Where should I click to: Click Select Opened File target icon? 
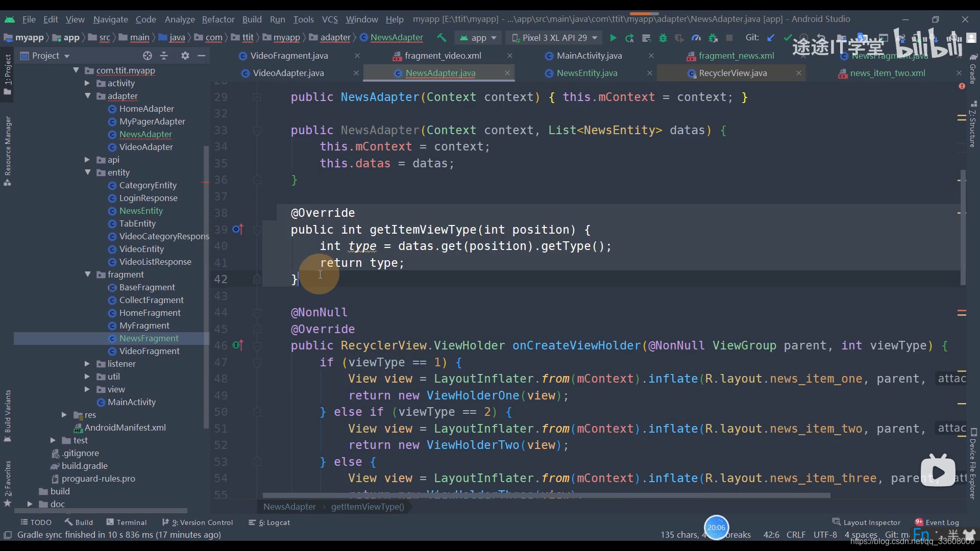[148, 56]
